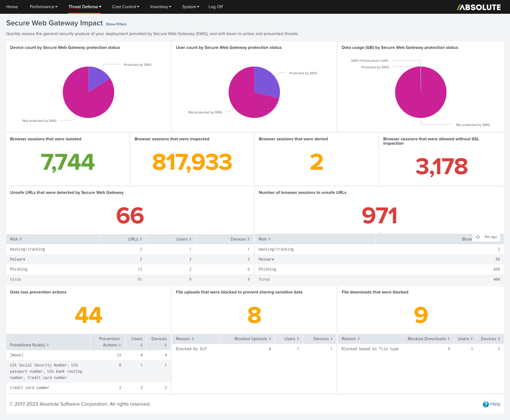Image resolution: width=510 pixels, height=420 pixels.
Task: Click the inspected sessions value 817,933
Action: (192, 162)
